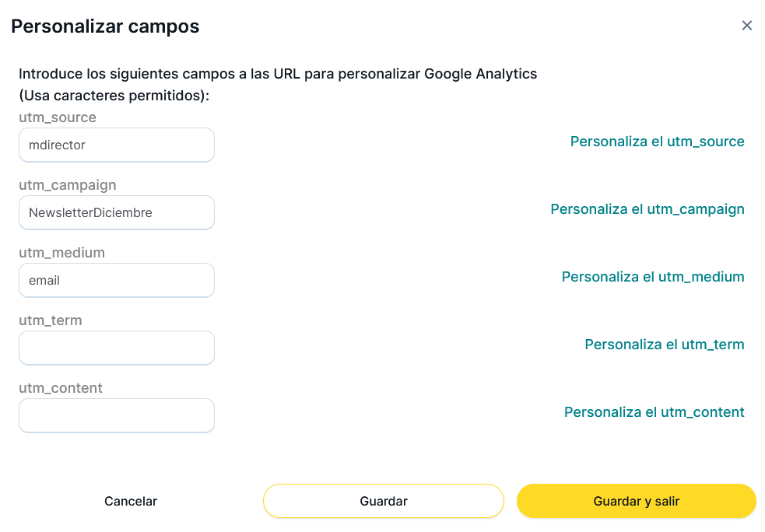The width and height of the screenshot is (765, 532).
Task: Follow the Personaliza el utm_medium link
Action: coord(653,277)
